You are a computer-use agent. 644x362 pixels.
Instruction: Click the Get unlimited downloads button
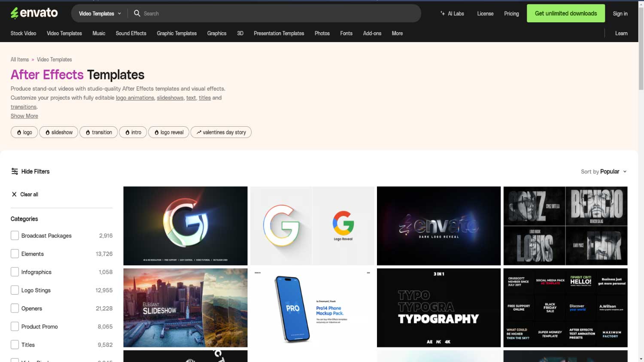565,13
